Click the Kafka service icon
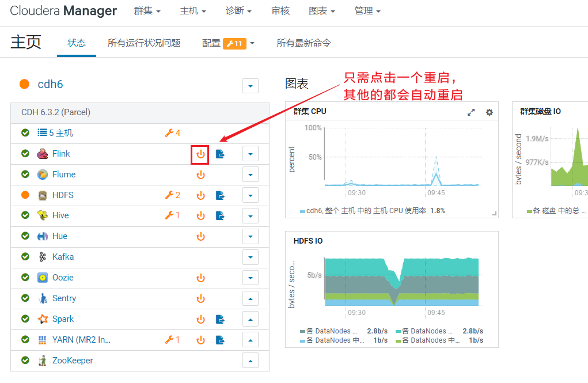588x383 pixels. (43, 257)
